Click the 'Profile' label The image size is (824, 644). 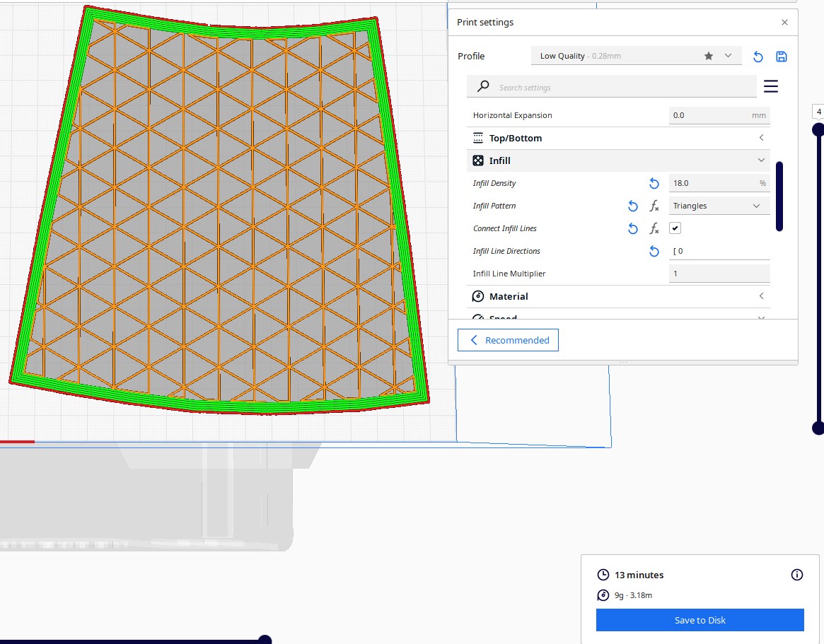471,57
